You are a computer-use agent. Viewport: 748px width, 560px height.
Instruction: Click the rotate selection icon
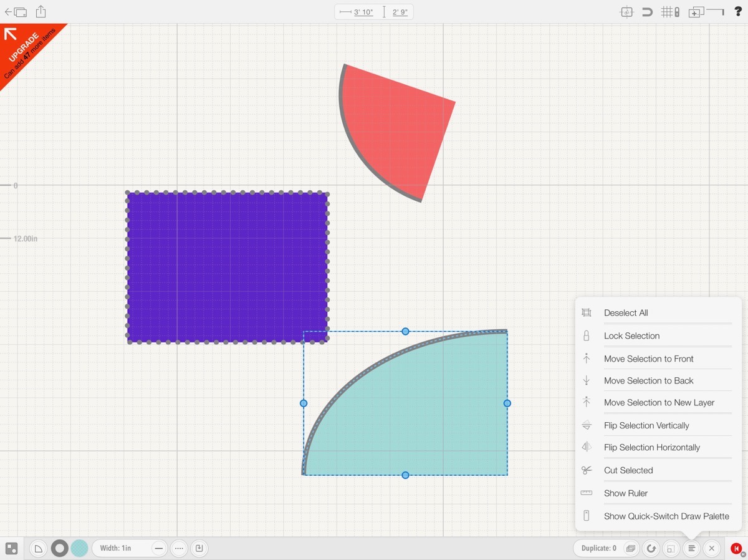click(651, 549)
